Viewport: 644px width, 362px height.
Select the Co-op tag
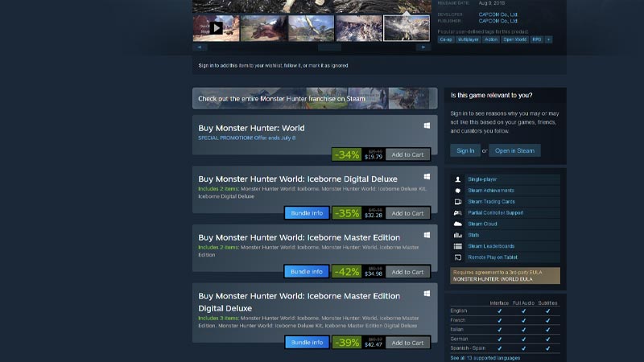446,39
